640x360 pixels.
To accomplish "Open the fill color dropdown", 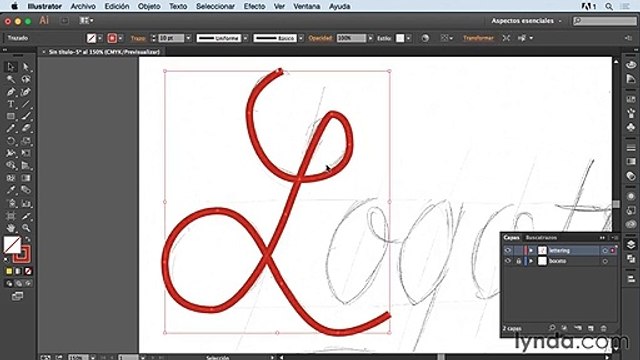I will 100,38.
